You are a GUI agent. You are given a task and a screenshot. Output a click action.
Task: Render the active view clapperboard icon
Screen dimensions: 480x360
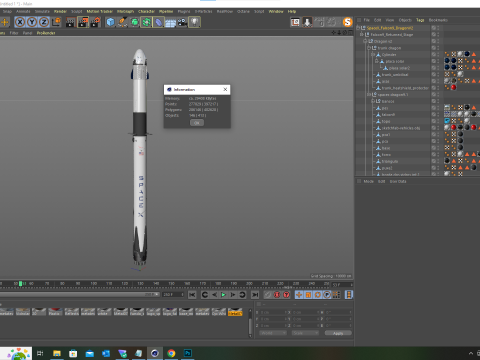click(71, 22)
